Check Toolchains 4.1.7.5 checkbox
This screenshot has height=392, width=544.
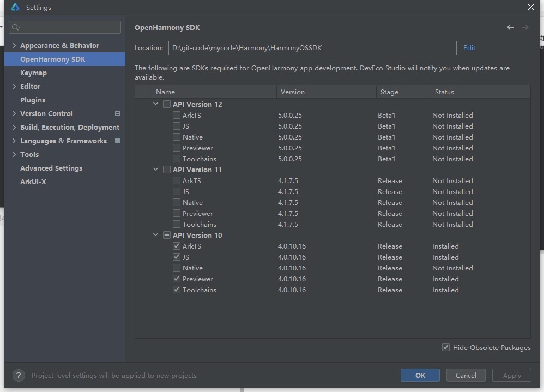(x=177, y=224)
